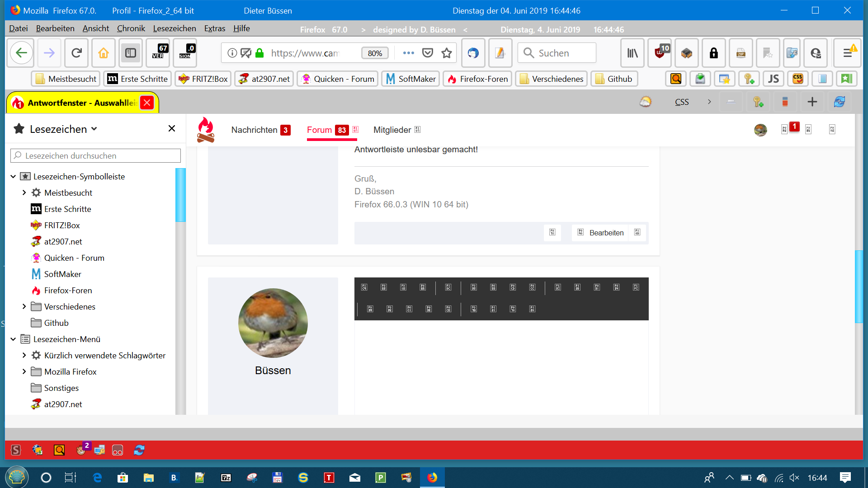Click the bookmark star in URL bar
This screenshot has height=488, width=868.
coord(447,53)
